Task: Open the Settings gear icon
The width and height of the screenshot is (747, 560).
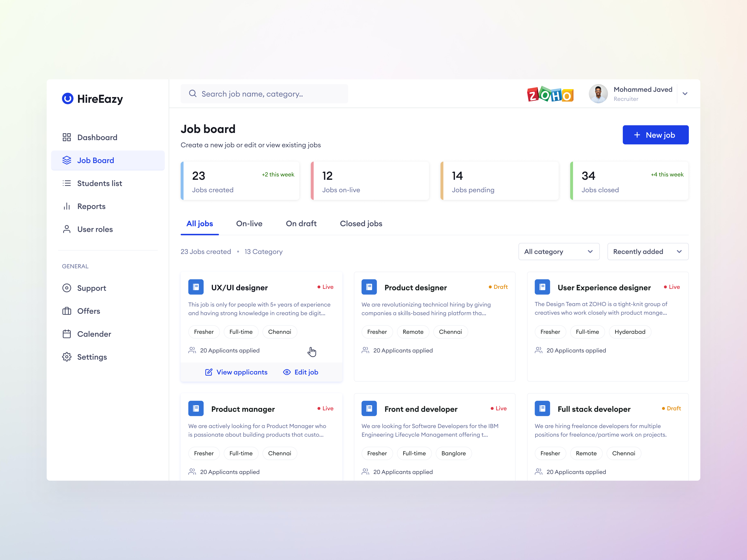Action: (67, 357)
